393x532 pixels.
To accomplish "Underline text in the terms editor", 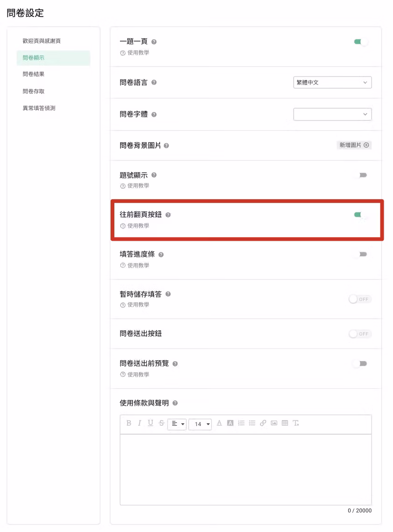I will tap(150, 423).
